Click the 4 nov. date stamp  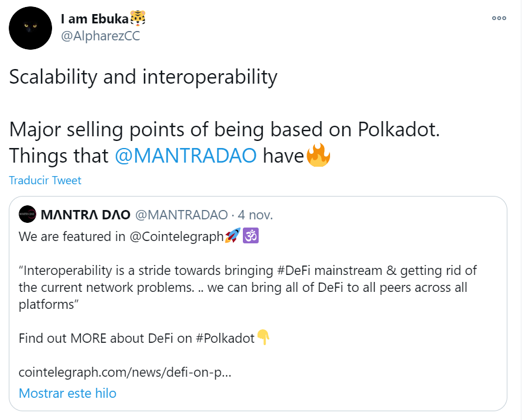pyautogui.click(x=256, y=215)
